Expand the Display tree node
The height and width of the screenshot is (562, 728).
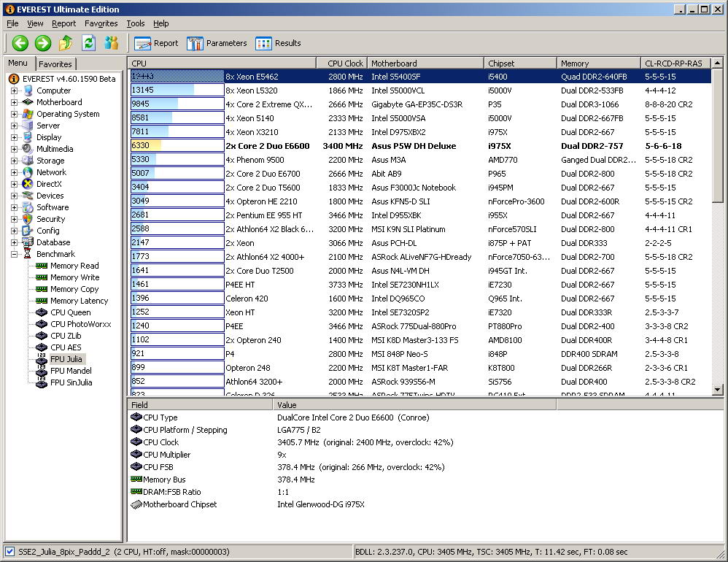coord(14,137)
